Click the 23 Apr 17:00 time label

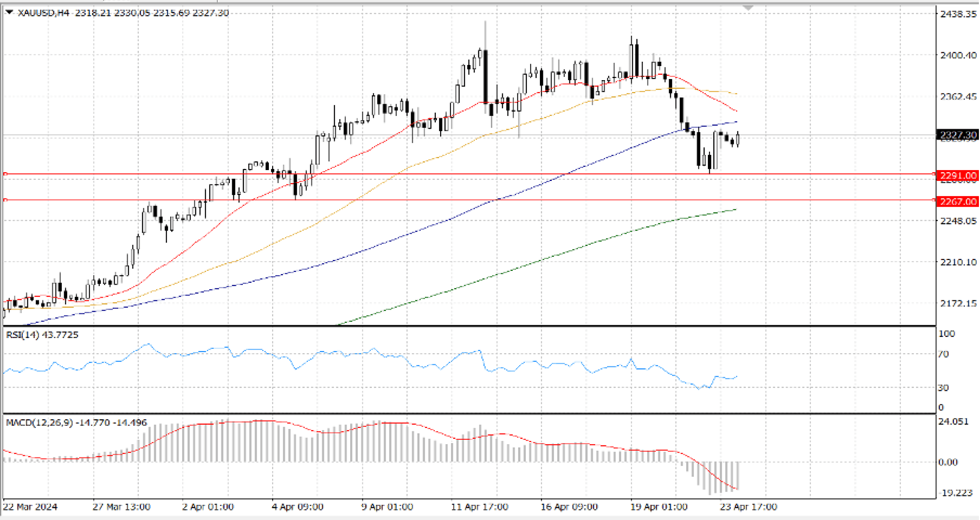coord(748,507)
